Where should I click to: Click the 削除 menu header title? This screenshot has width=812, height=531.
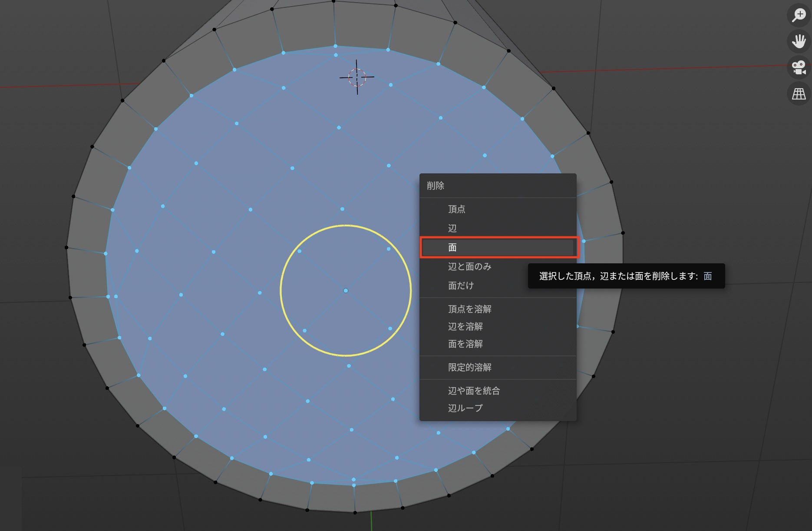pyautogui.click(x=436, y=186)
